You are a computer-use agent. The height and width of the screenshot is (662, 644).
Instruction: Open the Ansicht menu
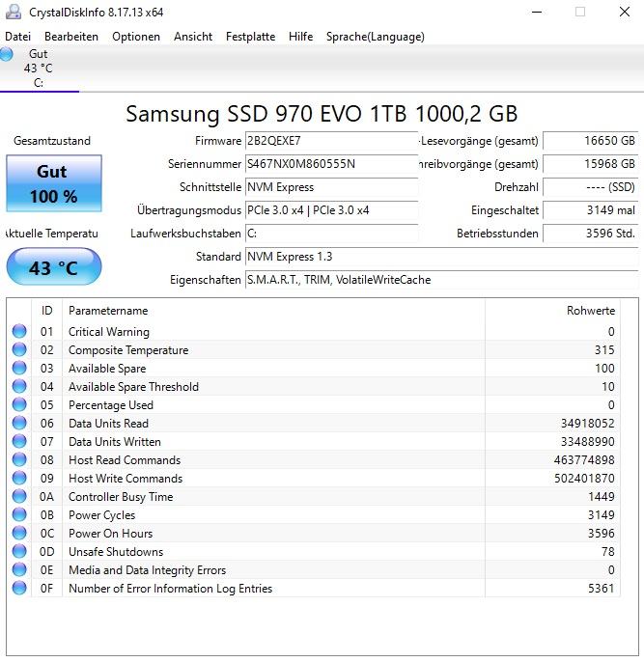pos(193,37)
